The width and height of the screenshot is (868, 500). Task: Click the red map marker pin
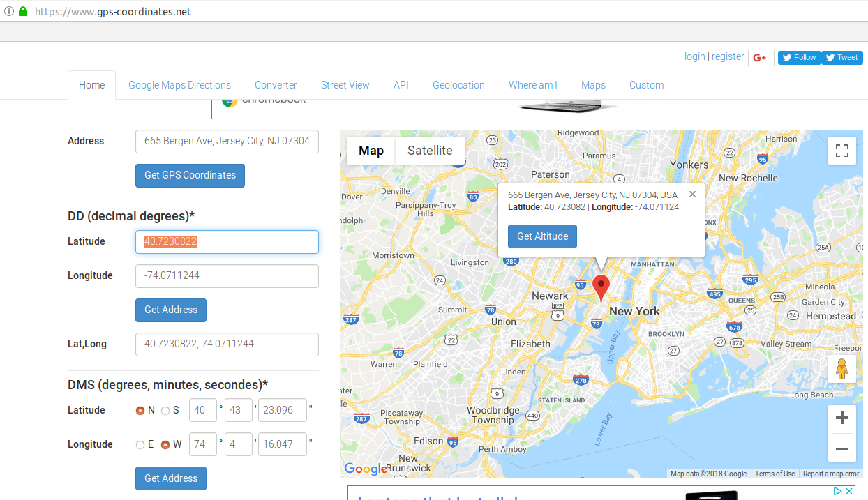tap(601, 287)
